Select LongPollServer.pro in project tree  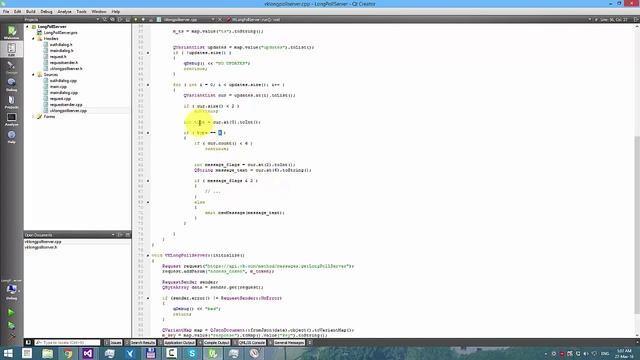tap(60, 33)
